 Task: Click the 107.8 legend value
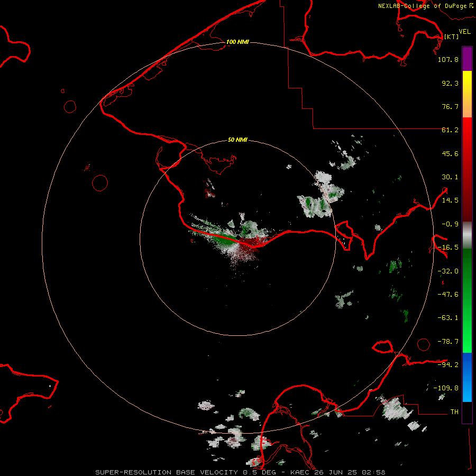(448, 59)
